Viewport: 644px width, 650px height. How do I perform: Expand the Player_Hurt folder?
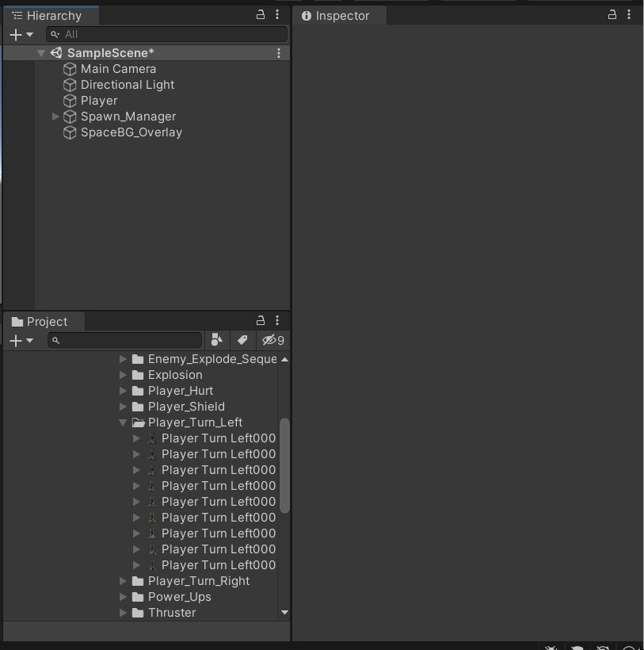[x=123, y=391]
